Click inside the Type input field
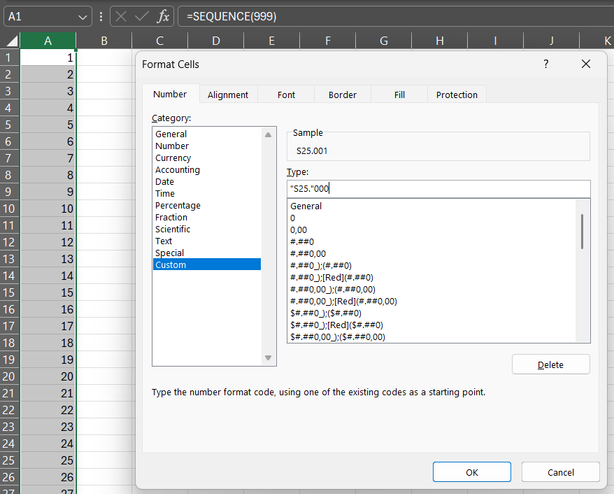Screen dimensions: 614x494 (437, 188)
